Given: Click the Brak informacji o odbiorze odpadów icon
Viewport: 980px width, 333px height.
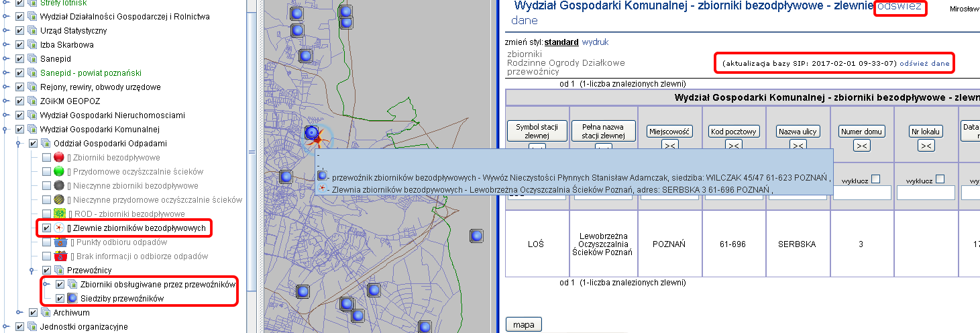Looking at the screenshot, I should point(59,256).
